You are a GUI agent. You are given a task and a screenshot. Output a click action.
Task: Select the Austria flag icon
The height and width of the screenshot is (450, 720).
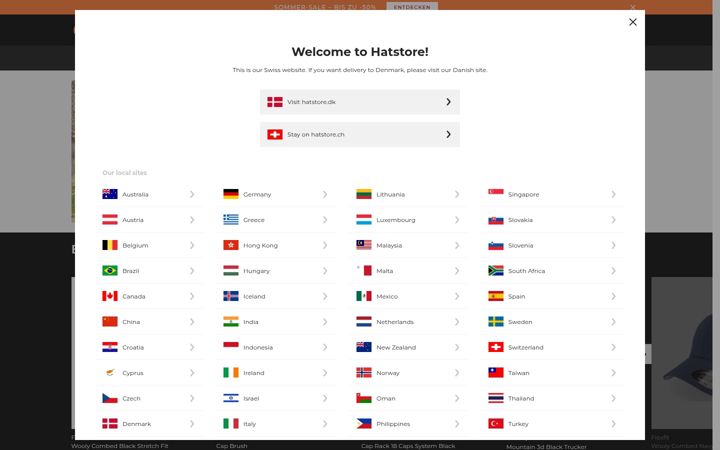[x=110, y=220]
